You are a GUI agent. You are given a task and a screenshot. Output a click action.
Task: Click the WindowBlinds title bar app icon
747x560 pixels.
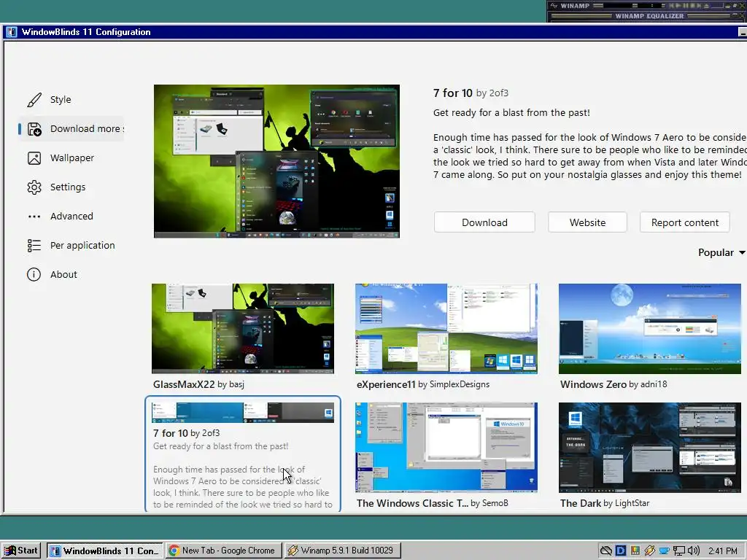12,32
